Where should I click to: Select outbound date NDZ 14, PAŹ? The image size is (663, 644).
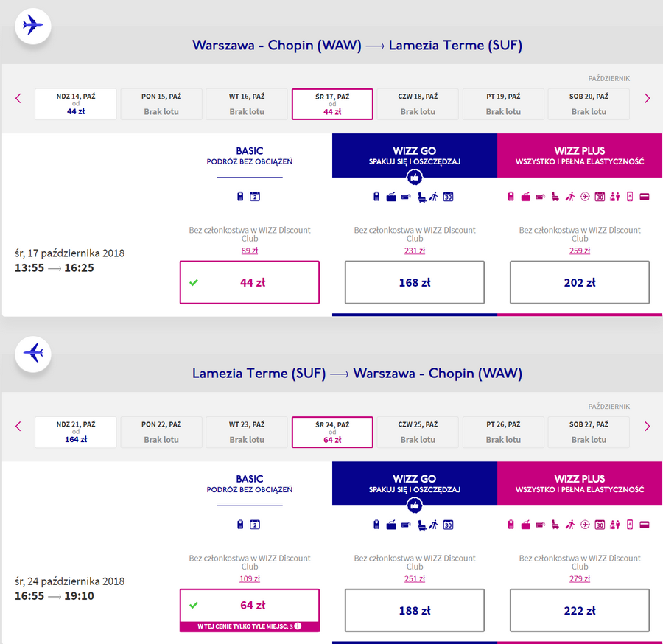click(x=76, y=104)
